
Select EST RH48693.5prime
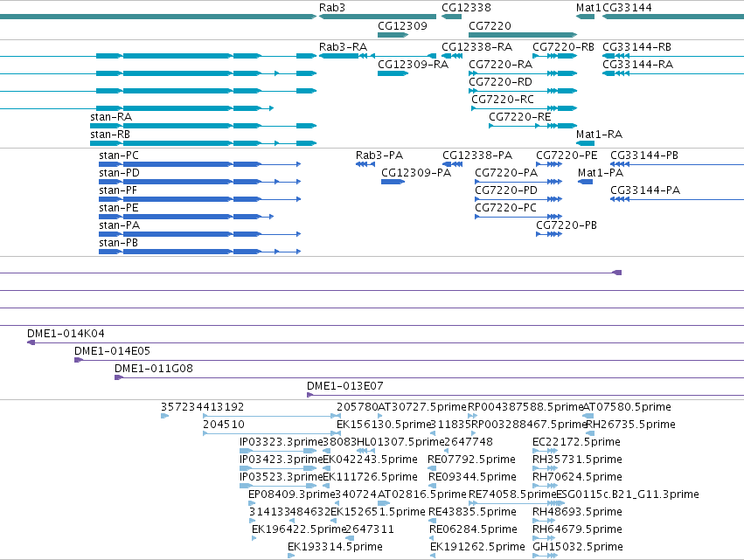[577, 512]
